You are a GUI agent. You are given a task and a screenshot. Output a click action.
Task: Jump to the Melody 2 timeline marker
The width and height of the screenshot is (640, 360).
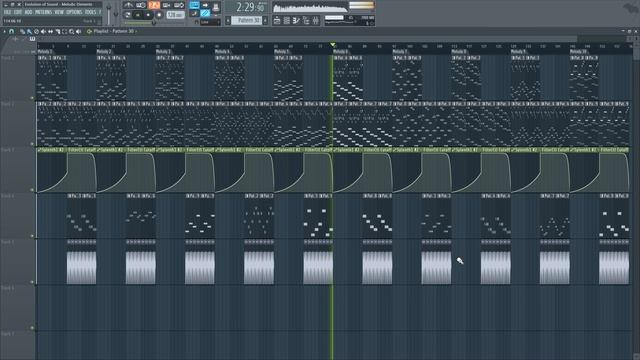coord(104,52)
